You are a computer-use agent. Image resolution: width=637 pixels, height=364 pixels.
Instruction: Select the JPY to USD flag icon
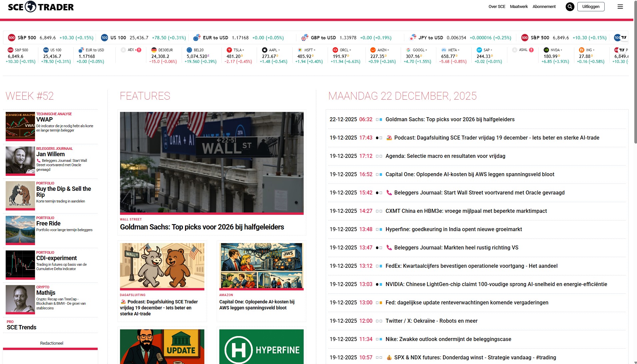tap(413, 38)
